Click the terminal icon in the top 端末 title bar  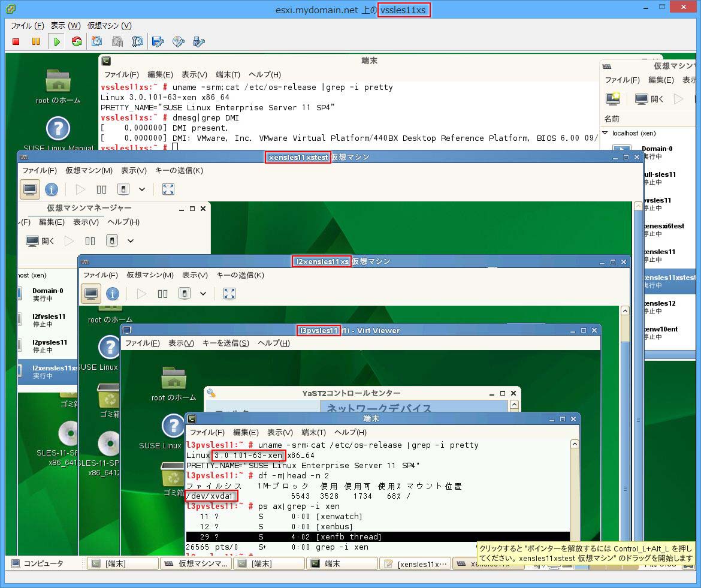[x=106, y=61]
